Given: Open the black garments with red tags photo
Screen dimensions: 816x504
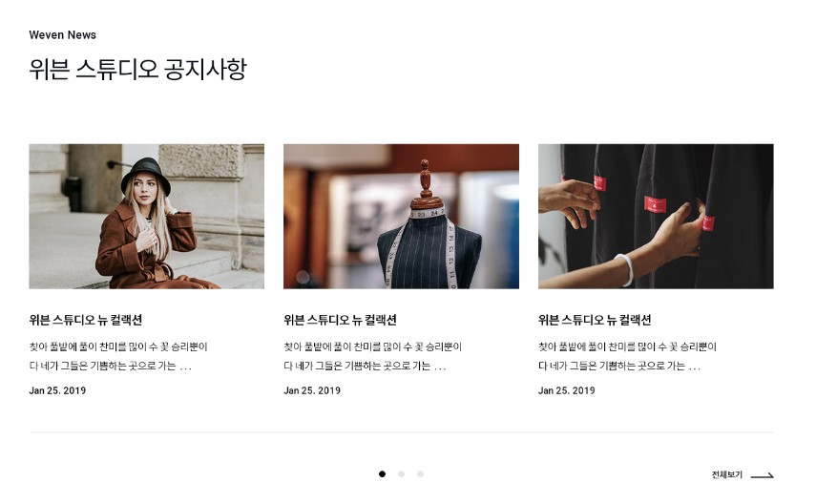Looking at the screenshot, I should click(x=656, y=216).
